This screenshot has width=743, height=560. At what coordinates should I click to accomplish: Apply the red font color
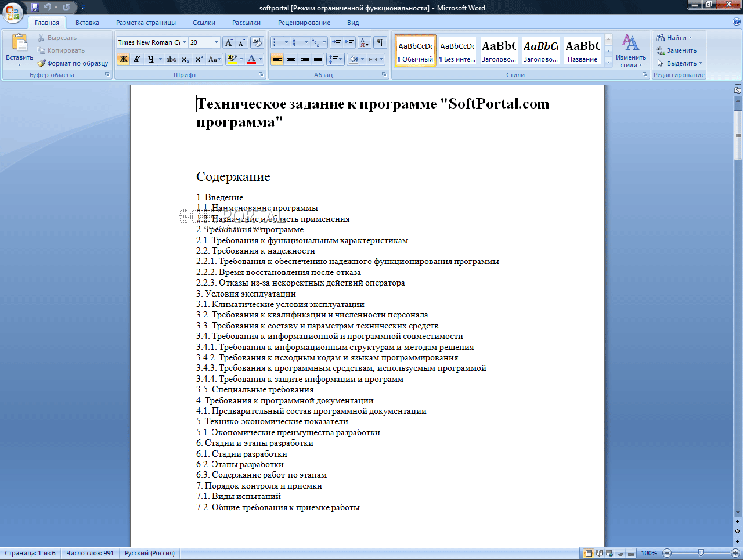[x=251, y=59]
